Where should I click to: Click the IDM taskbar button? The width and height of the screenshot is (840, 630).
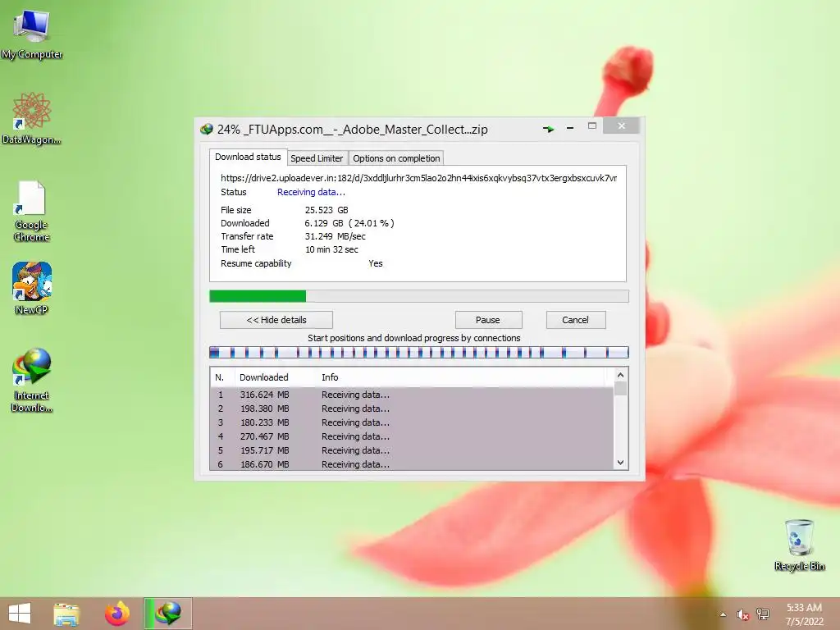click(x=168, y=614)
